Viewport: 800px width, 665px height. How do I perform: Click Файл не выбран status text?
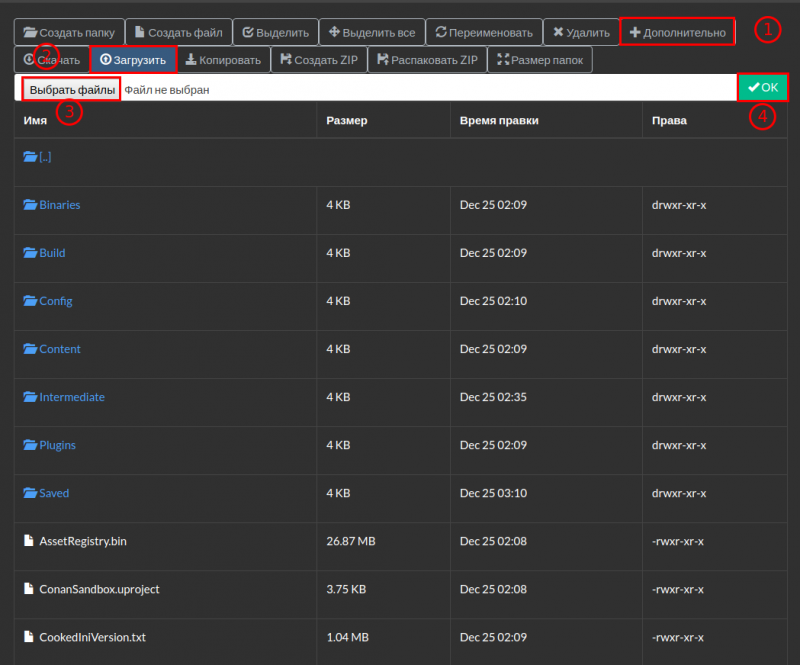click(x=167, y=90)
